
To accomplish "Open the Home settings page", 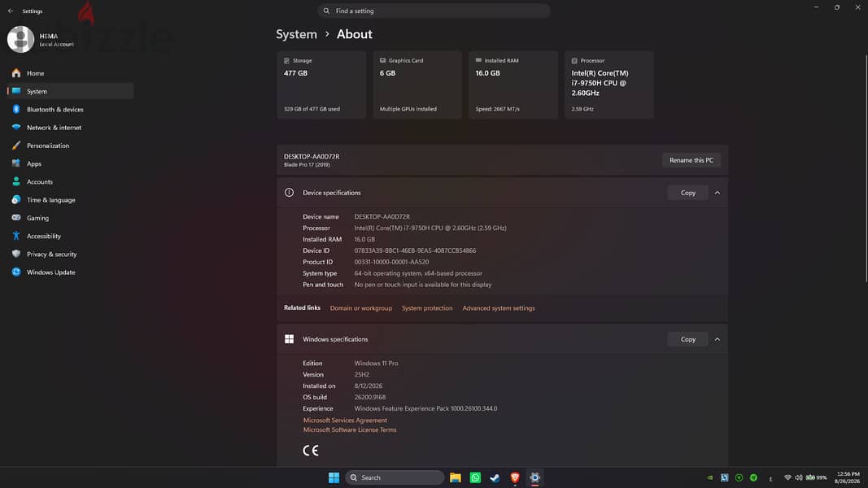I will (x=70, y=73).
